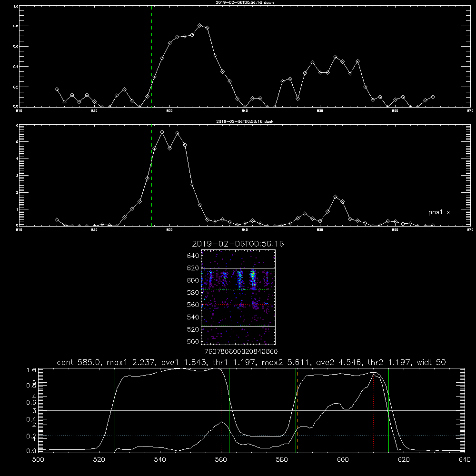Click the highest diamond point in dawn plot

(x=200, y=26)
